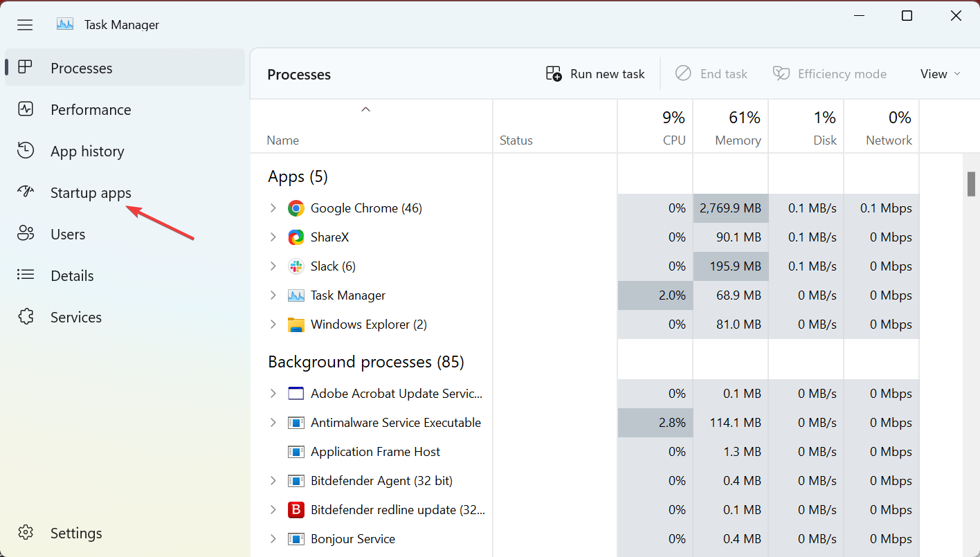Click the Details list icon
The width and height of the screenshot is (980, 557).
coord(26,275)
